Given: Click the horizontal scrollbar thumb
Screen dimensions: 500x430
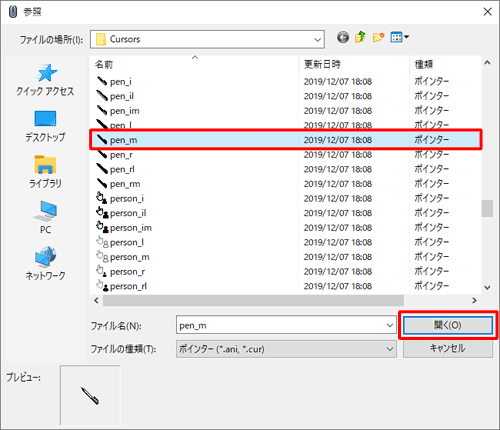Looking at the screenshot, I should (x=253, y=301).
